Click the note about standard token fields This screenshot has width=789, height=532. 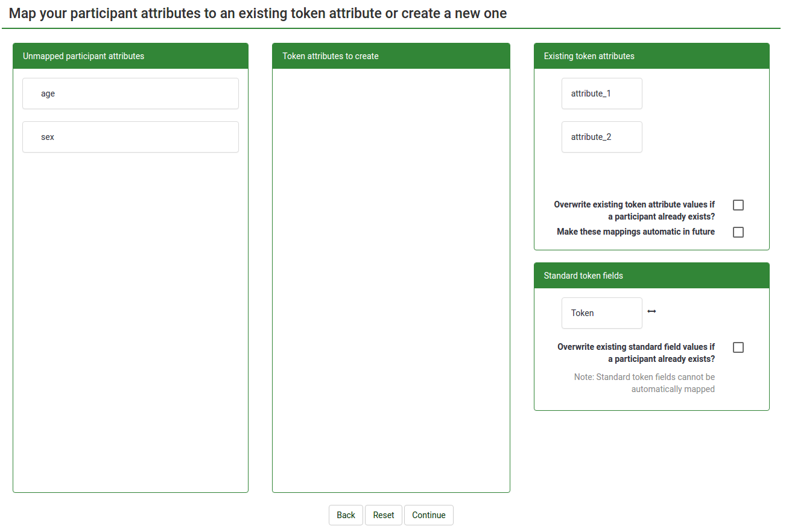click(x=644, y=383)
